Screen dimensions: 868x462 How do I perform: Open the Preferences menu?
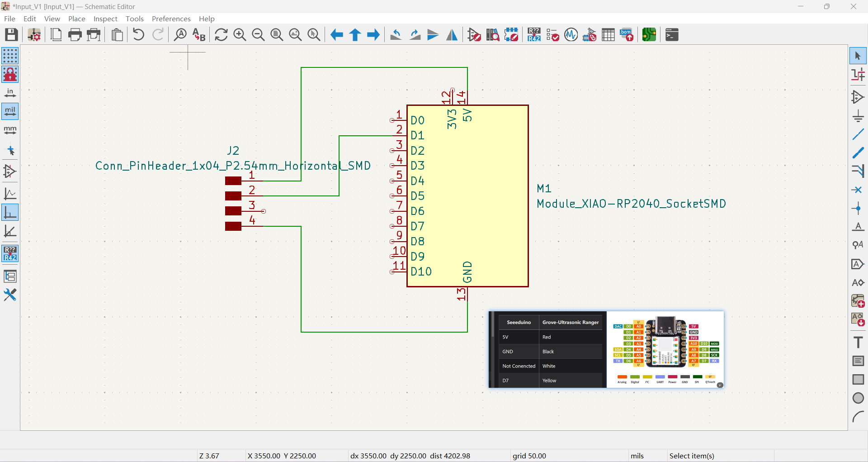[x=171, y=19]
